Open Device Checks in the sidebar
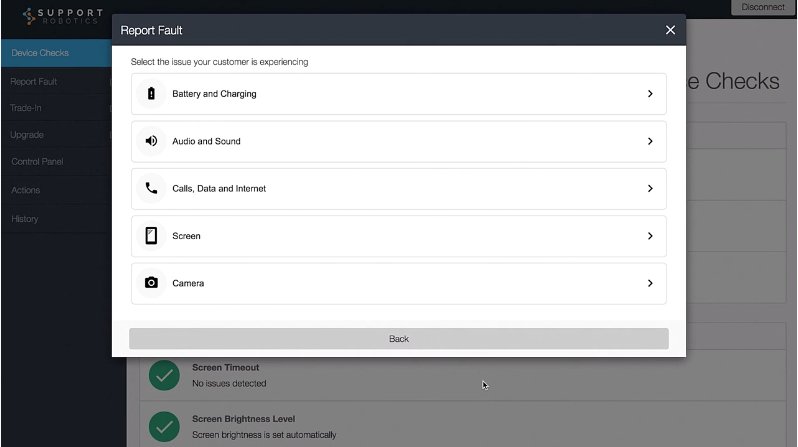The image size is (798, 447). click(56, 53)
